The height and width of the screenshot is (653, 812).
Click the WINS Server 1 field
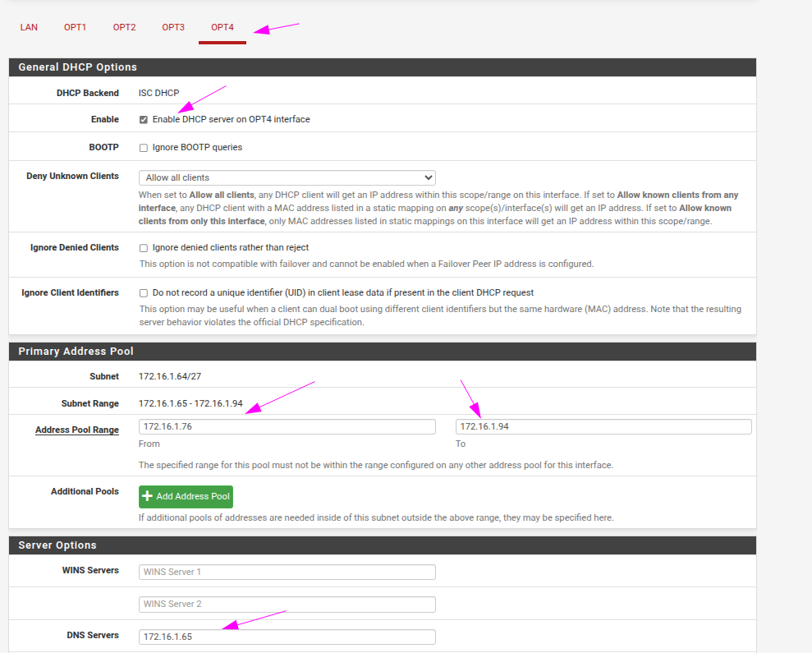(x=287, y=572)
